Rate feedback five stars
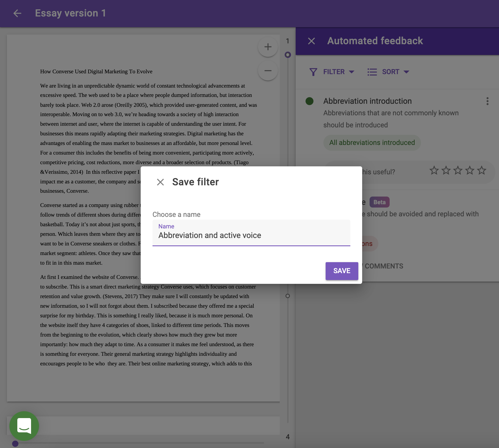499x448 pixels. click(481, 170)
